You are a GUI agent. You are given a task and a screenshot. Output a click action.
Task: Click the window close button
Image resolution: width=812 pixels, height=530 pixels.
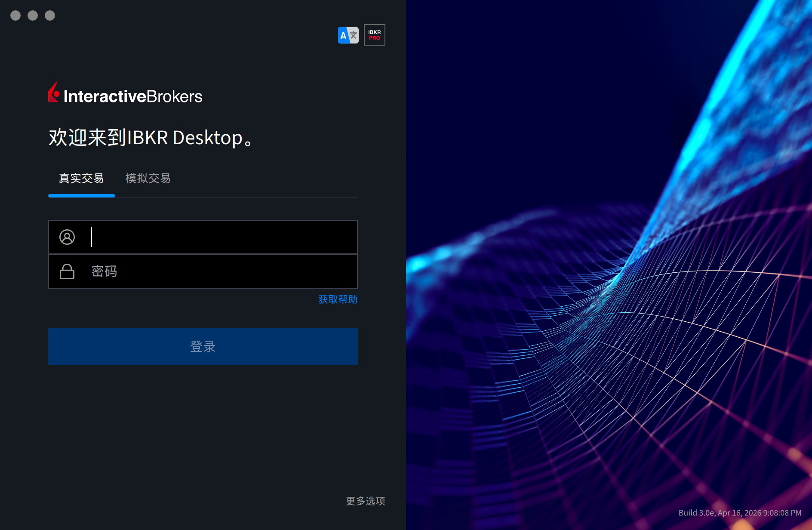coord(15,15)
